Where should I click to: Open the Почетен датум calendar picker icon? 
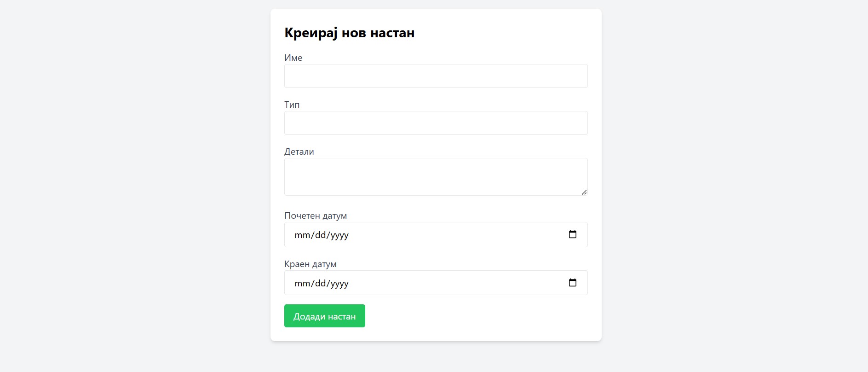point(572,234)
